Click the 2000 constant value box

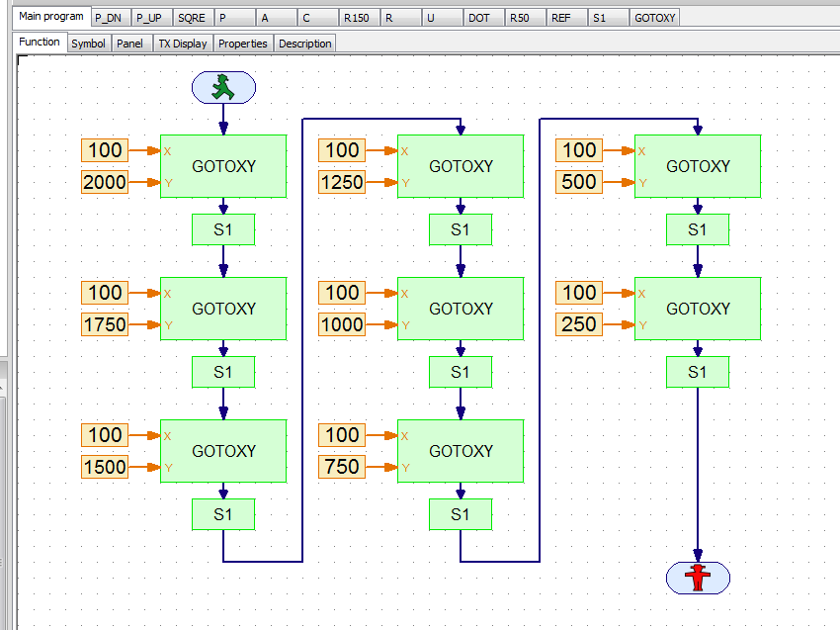click(105, 182)
